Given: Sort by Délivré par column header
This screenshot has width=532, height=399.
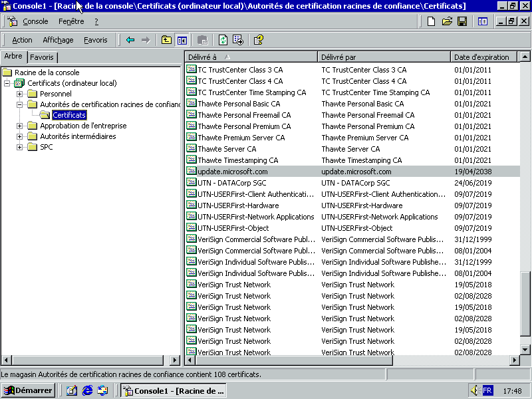Looking at the screenshot, I should click(384, 57).
